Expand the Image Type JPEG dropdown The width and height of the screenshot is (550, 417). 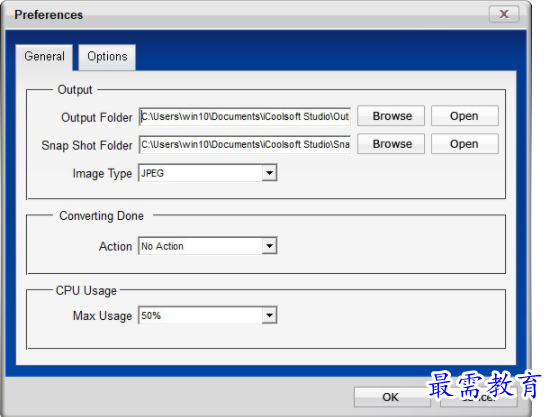[269, 173]
